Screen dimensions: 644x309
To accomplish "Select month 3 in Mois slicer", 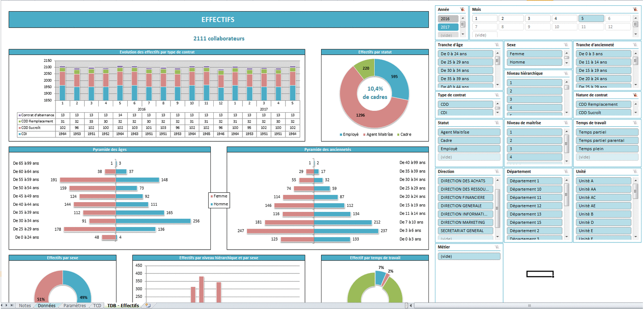I will 538,18.
